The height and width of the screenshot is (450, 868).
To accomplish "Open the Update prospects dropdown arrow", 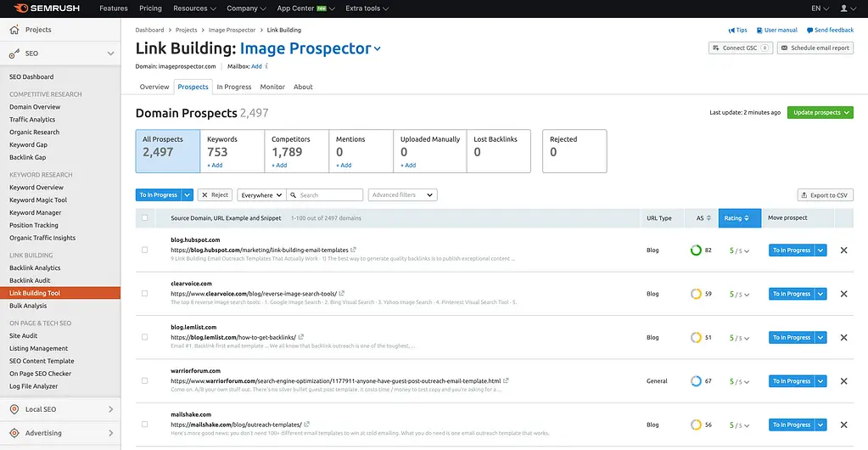I will tap(848, 112).
